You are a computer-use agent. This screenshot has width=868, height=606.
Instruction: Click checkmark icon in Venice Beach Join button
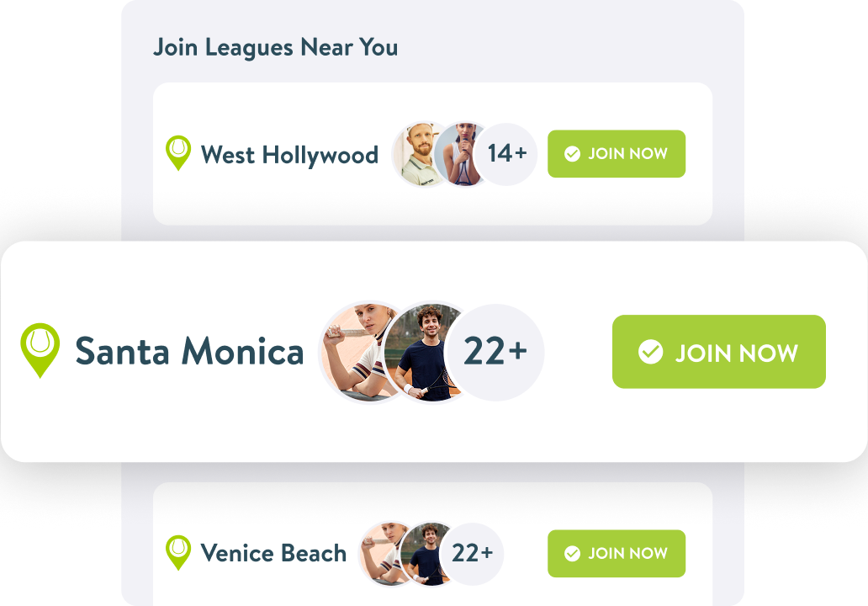click(573, 553)
